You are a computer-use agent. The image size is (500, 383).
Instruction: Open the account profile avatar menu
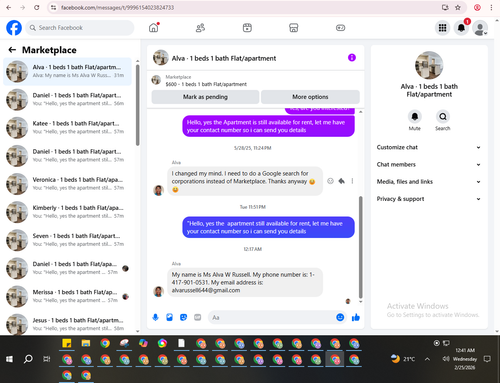pyautogui.click(x=480, y=28)
